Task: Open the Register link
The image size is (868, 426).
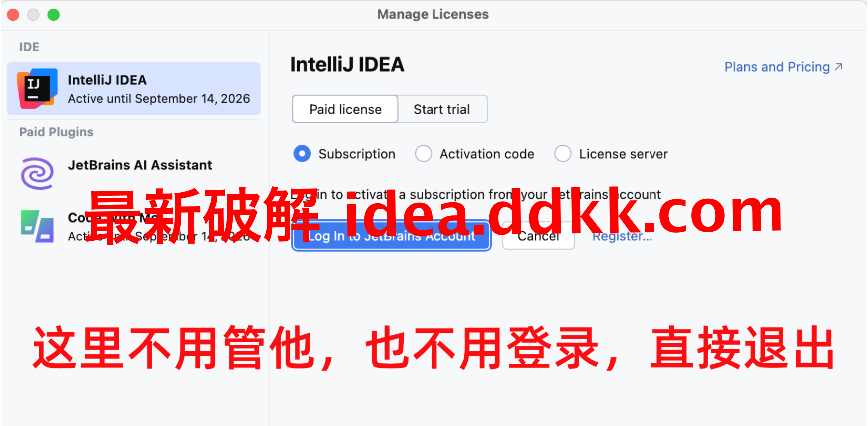Action: coord(622,236)
